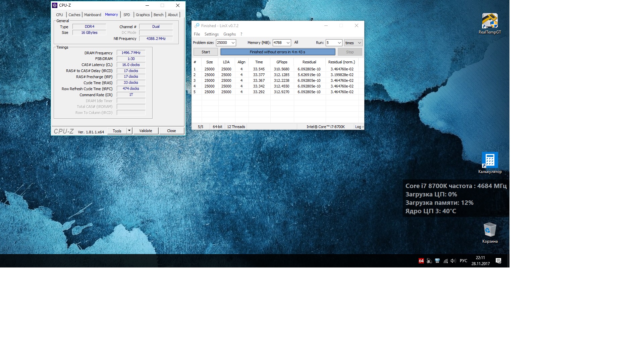Click the finished progress bar in LinX
644x362 pixels.
click(x=277, y=52)
